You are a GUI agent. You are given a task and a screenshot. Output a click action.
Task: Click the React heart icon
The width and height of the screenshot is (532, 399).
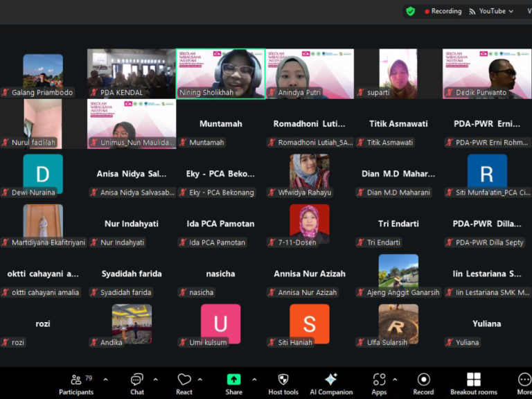tap(184, 383)
